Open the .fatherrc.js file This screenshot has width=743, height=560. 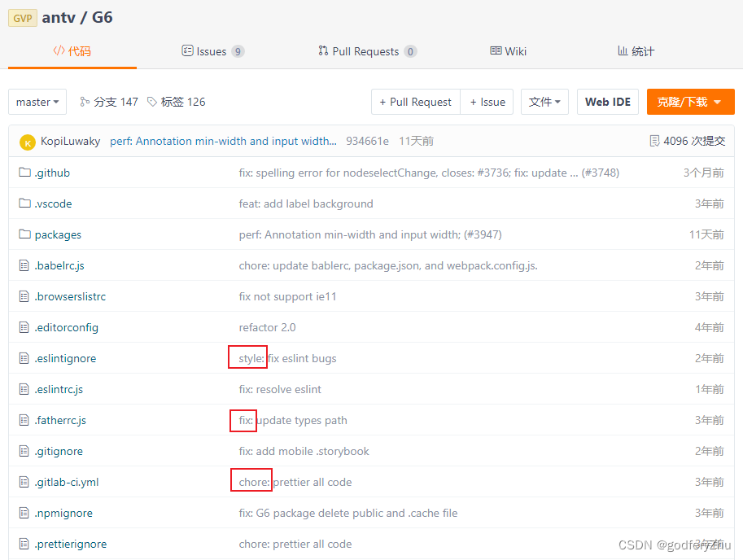(x=60, y=420)
